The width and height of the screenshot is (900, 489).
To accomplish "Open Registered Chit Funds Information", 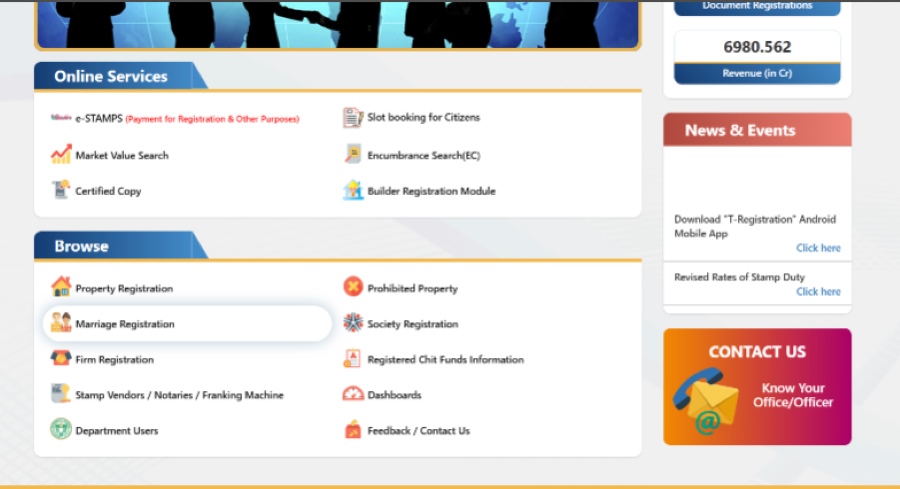I will 445,360.
